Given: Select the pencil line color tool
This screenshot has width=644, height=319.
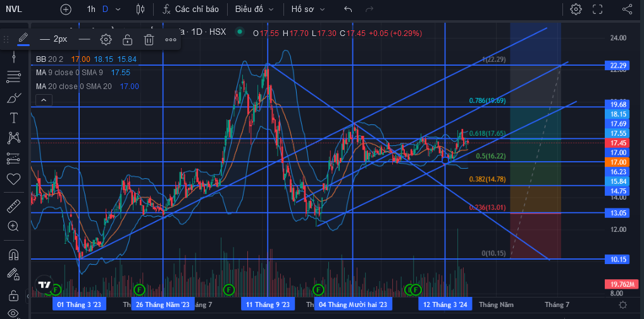Looking at the screenshot, I should (23, 39).
